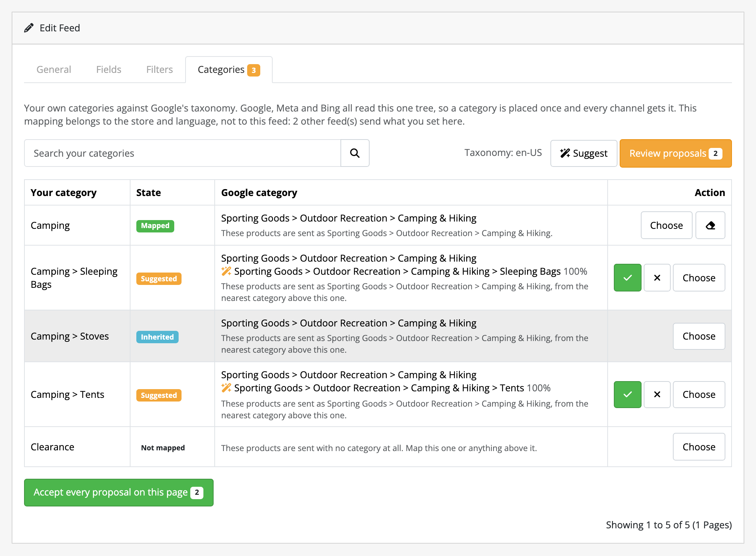This screenshot has width=756, height=556.
Task: Click the Clearance category name
Action: pyautogui.click(x=52, y=447)
